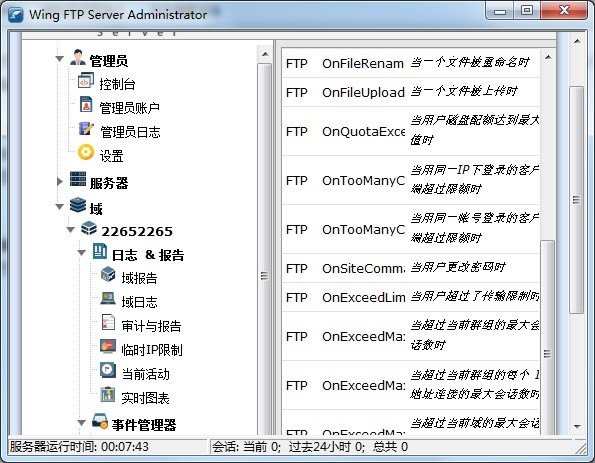Click outer window scrollbar thumb

coord(577,200)
